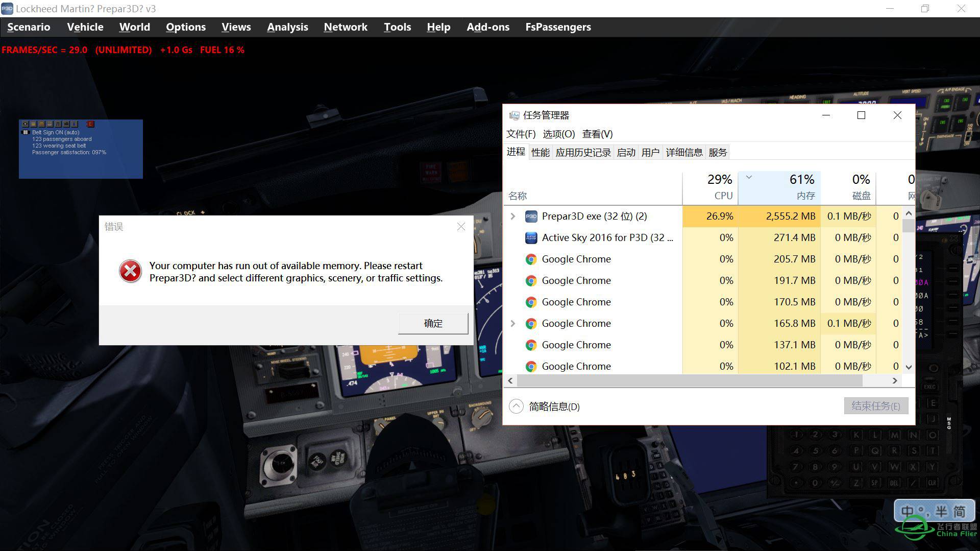Open the Options menu
980x551 pixels.
[x=186, y=27]
